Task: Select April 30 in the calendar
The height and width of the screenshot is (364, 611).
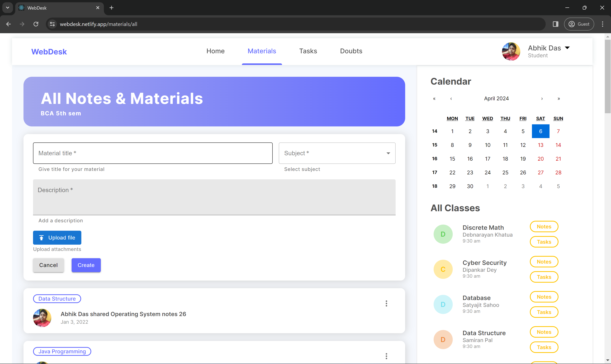Action: (x=470, y=186)
